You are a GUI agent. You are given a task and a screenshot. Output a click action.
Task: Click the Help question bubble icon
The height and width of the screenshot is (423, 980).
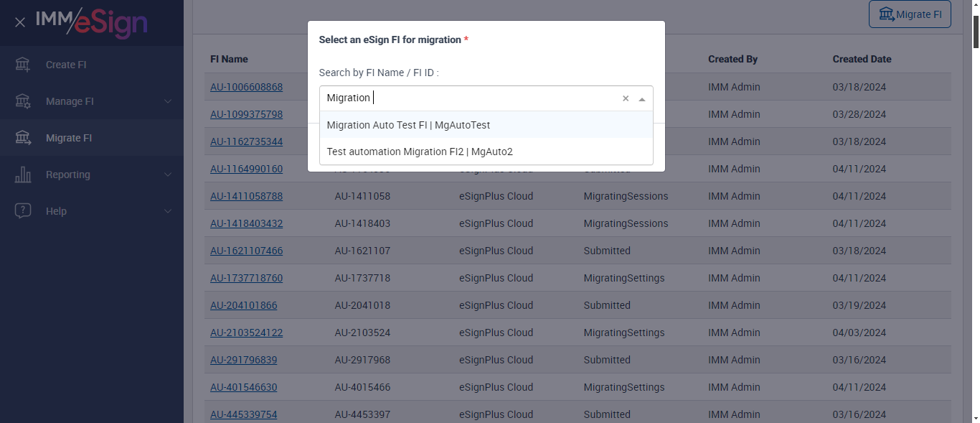[23, 211]
